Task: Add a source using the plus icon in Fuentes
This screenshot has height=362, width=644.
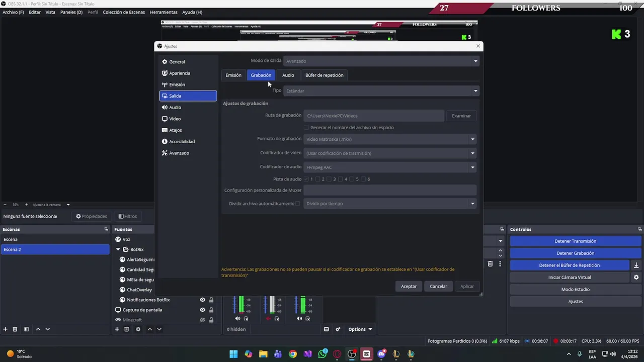Action: [x=117, y=329]
